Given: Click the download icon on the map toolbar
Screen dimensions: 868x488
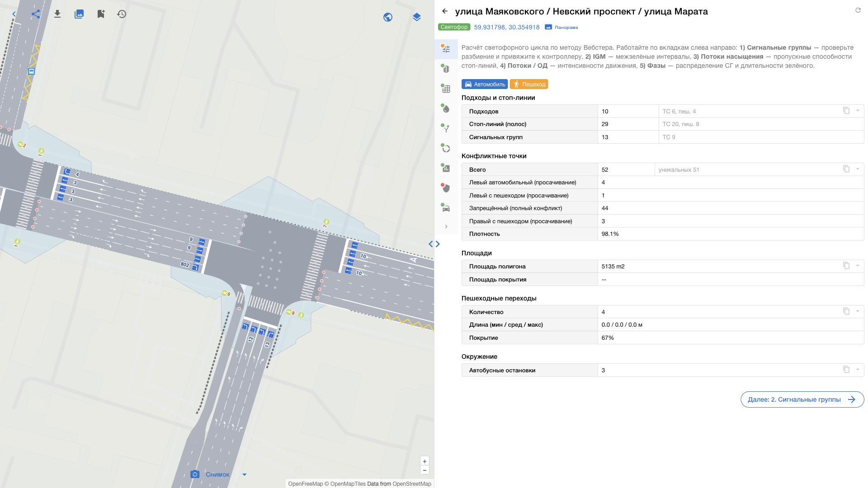Looking at the screenshot, I should [x=57, y=14].
